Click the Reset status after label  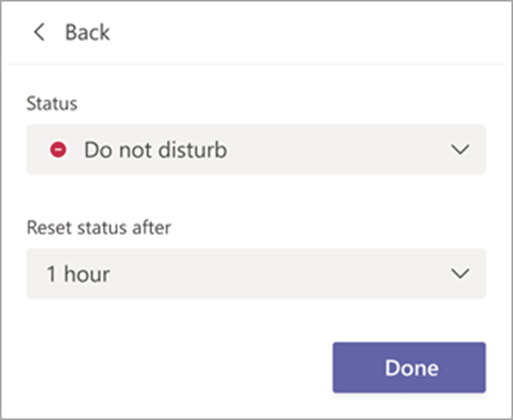99,228
